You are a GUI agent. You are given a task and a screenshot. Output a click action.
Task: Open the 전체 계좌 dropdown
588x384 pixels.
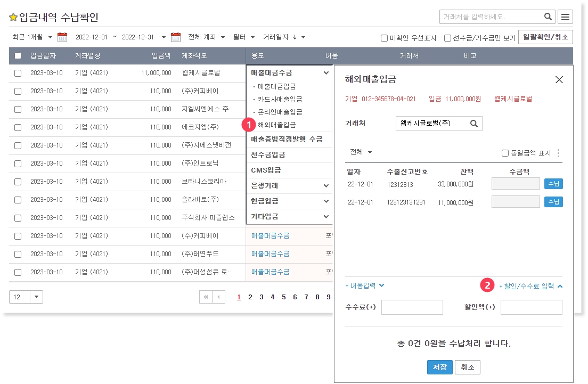(x=207, y=37)
